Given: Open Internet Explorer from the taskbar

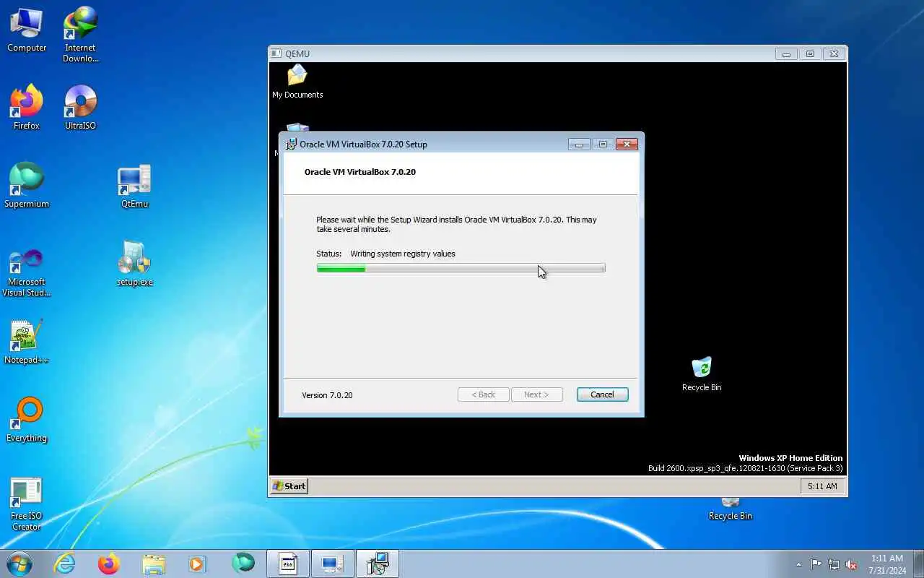Looking at the screenshot, I should [65, 564].
